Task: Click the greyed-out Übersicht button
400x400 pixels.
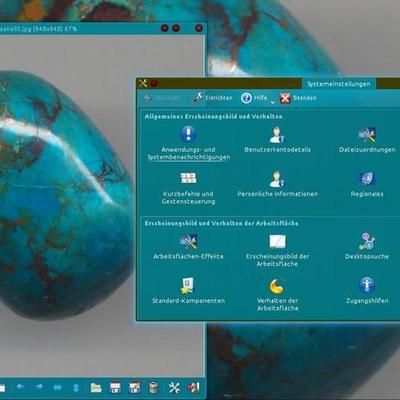Action: pos(162,98)
